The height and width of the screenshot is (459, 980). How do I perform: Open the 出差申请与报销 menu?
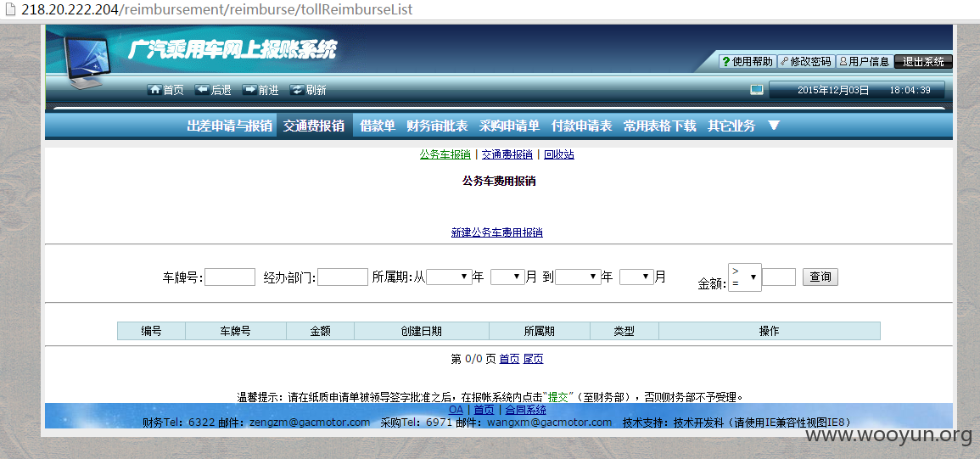click(x=229, y=126)
